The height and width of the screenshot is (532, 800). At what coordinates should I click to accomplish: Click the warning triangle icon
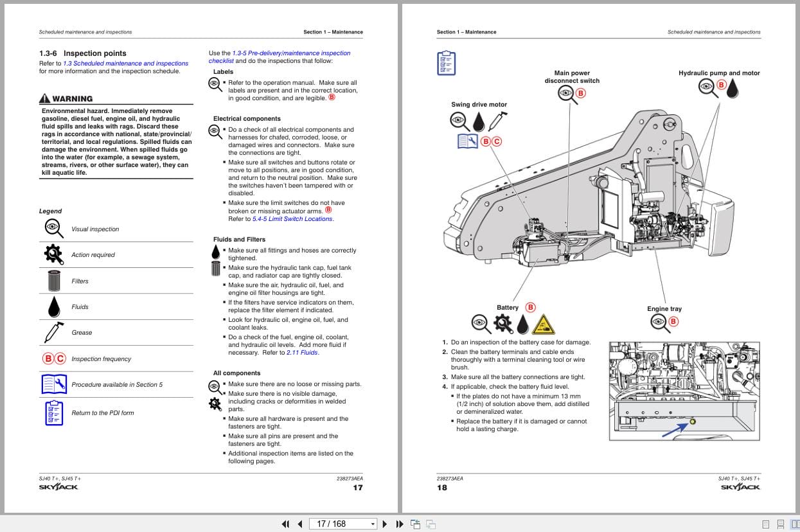pos(44,98)
